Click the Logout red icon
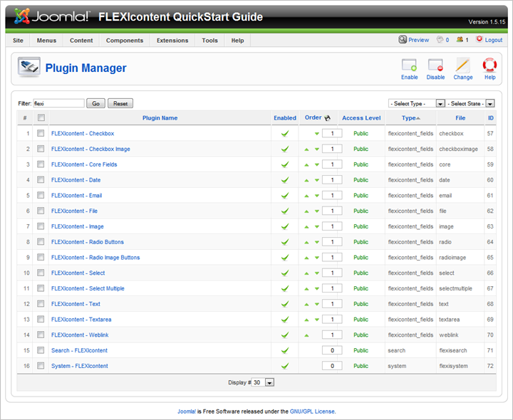This screenshot has height=420, width=513. point(480,39)
